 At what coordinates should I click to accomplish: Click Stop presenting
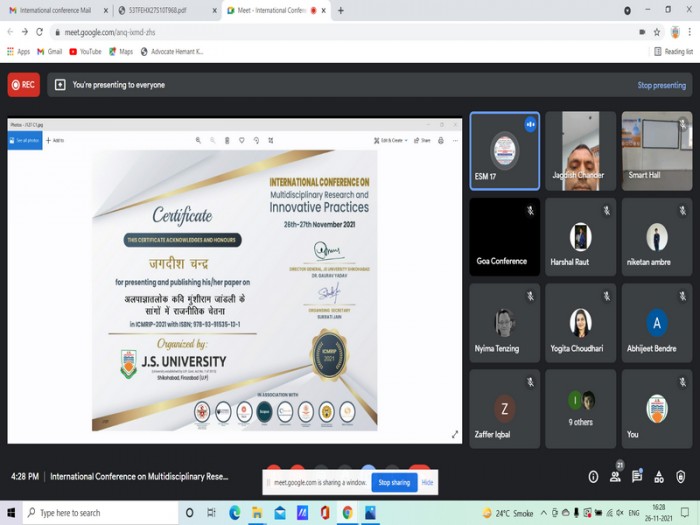(x=662, y=85)
